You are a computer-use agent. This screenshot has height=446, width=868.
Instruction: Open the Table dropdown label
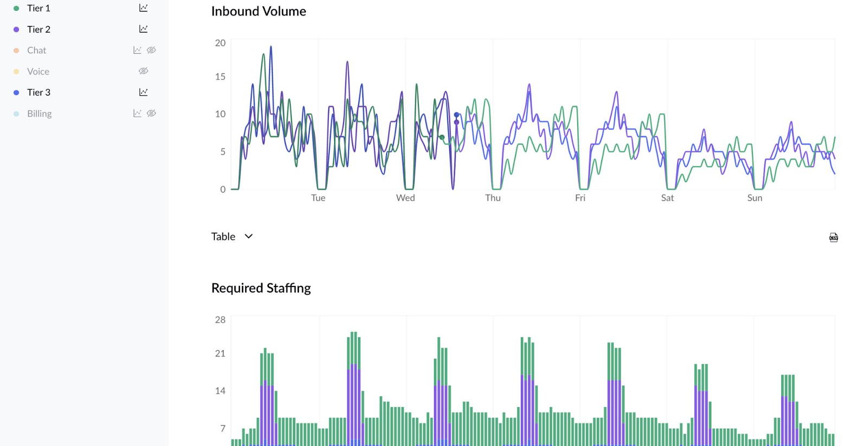pos(224,237)
